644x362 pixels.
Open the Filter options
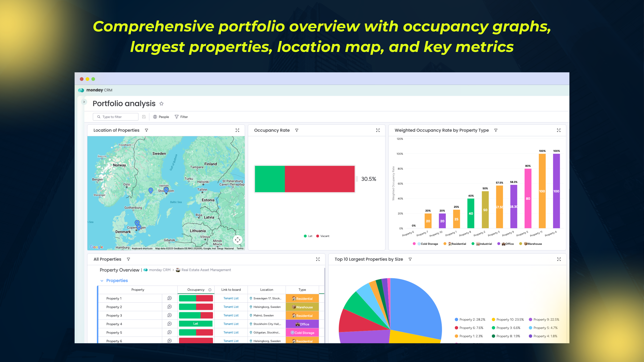pyautogui.click(x=181, y=117)
